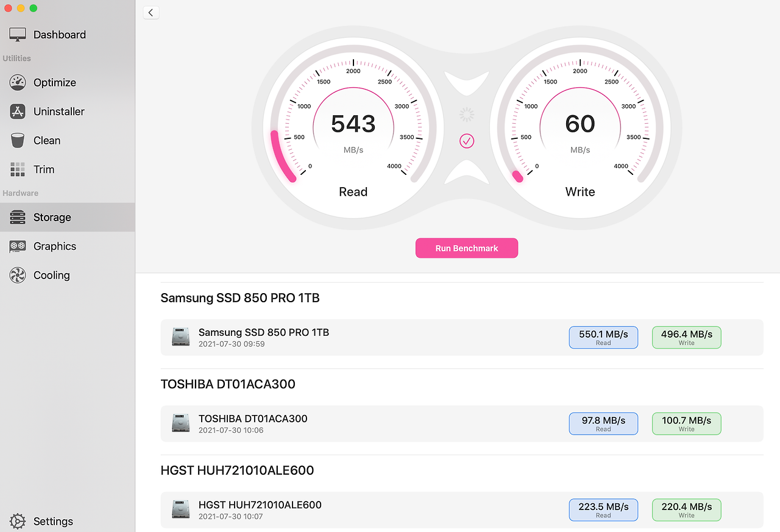Click the 2021-07-30 10:07 timestamp
Viewport: 780px width, 532px height.
tap(232, 517)
